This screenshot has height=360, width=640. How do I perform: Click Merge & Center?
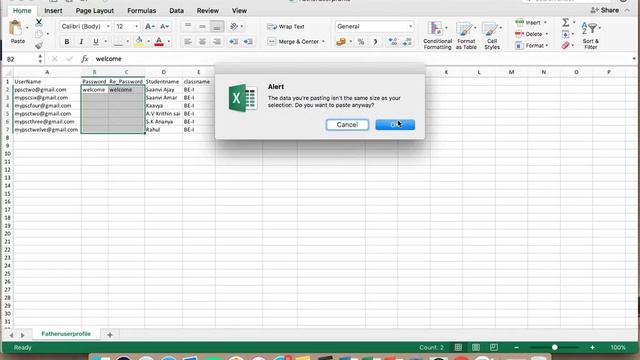click(293, 42)
